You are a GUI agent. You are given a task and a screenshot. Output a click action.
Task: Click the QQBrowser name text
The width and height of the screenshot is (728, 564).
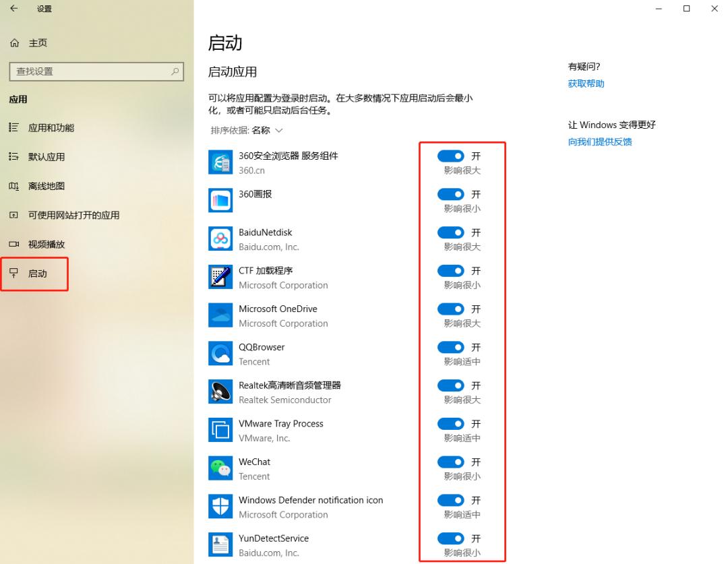pyautogui.click(x=262, y=347)
